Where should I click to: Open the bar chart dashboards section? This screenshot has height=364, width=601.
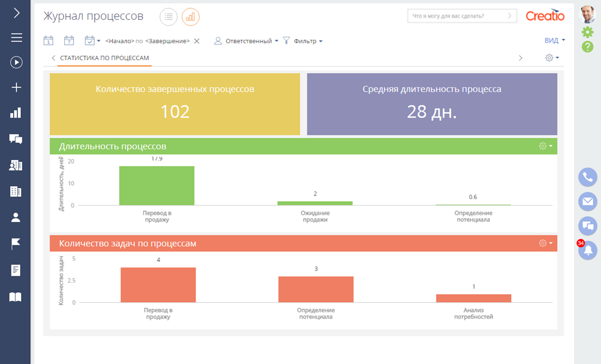pos(16,112)
